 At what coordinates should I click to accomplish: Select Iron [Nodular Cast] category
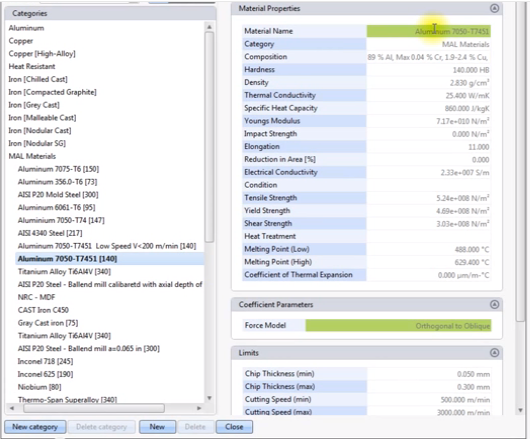tap(40, 131)
